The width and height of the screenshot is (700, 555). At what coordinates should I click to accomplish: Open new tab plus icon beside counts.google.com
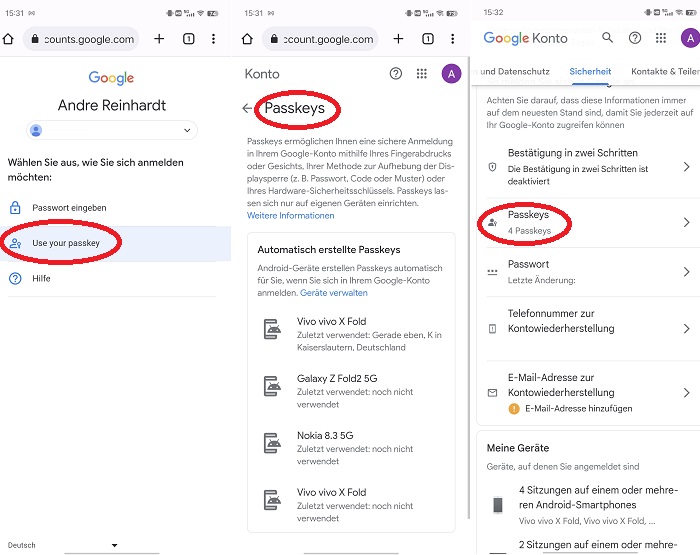point(159,39)
